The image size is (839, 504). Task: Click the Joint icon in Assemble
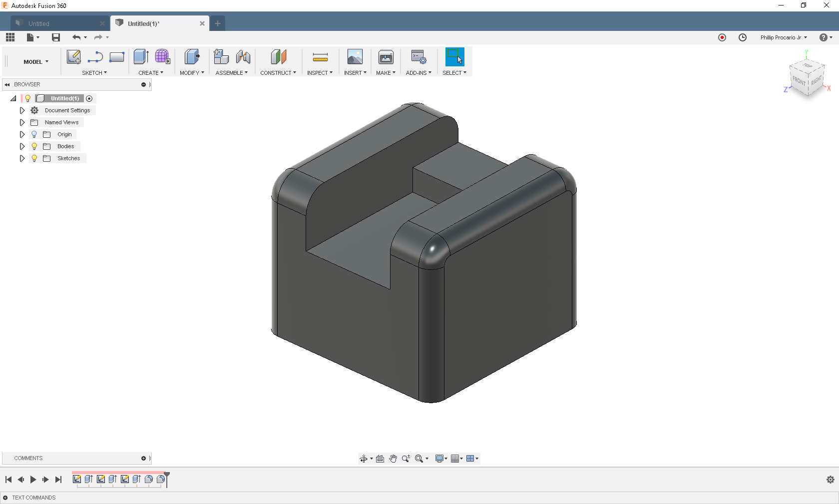coord(243,57)
